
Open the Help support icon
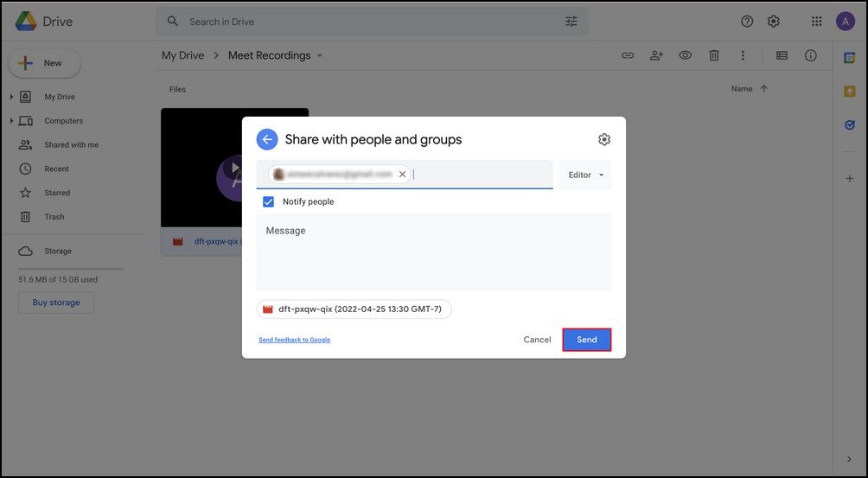pyautogui.click(x=747, y=22)
